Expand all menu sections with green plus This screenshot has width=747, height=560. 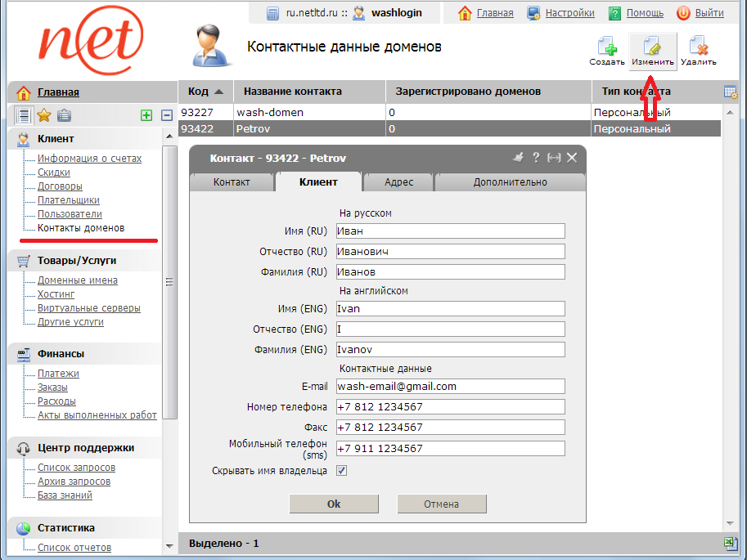146,116
